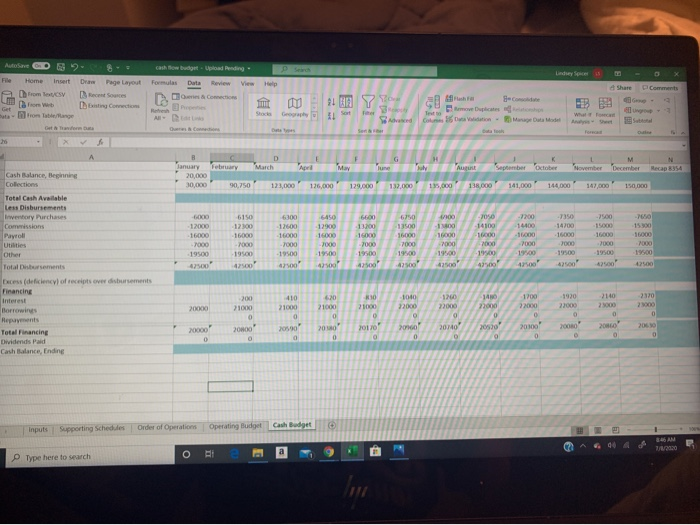Toggle the AutoSave switch
This screenshot has width=700, height=525.
41,66
